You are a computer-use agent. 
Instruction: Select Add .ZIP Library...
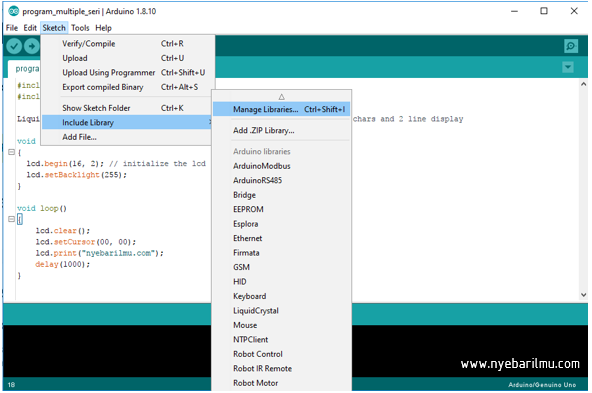[x=282, y=131]
